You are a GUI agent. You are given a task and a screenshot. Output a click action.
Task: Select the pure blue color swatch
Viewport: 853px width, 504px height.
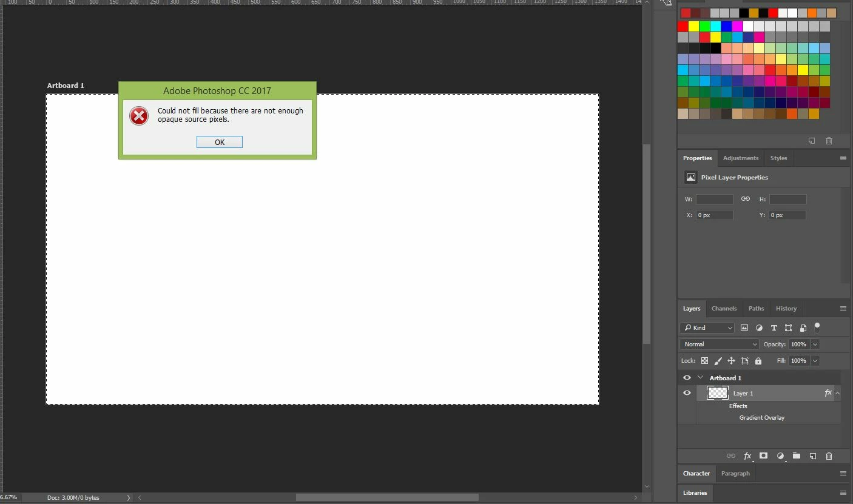pyautogui.click(x=726, y=27)
